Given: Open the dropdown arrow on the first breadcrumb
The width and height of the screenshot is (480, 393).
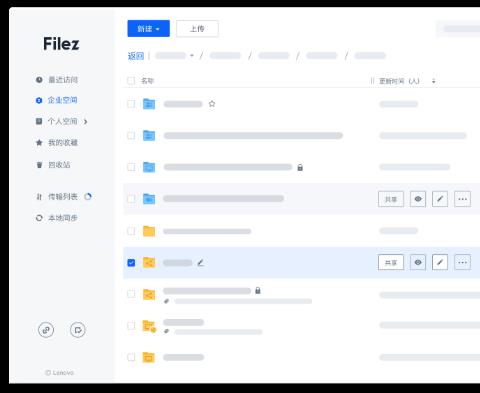Looking at the screenshot, I should click(x=192, y=56).
